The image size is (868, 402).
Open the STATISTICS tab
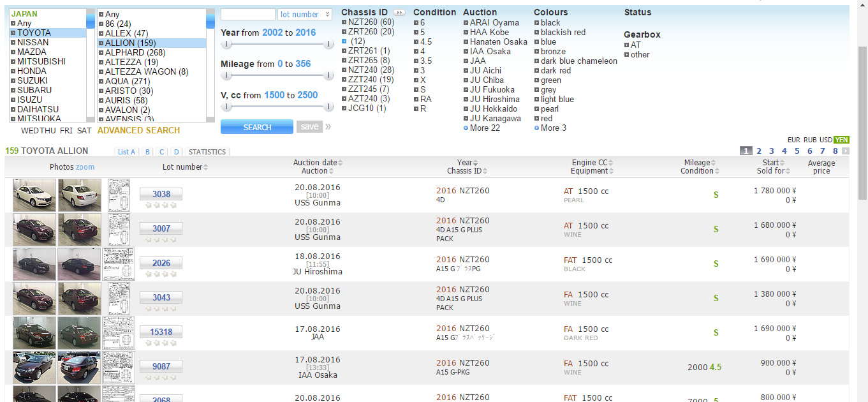point(207,152)
